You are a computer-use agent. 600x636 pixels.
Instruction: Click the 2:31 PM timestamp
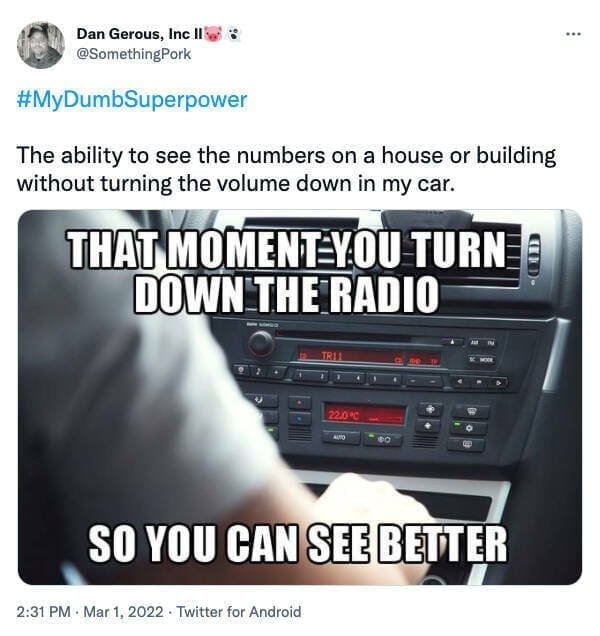point(43,611)
